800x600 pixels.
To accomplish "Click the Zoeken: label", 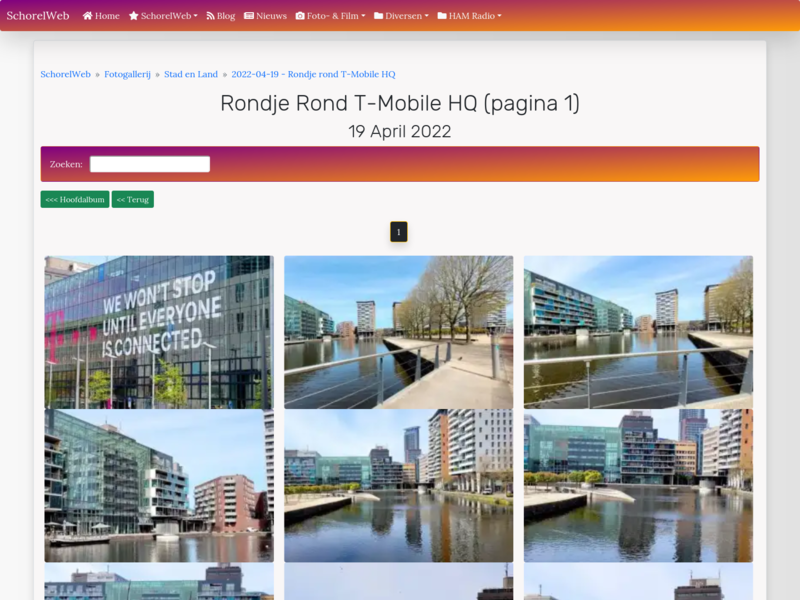I will (66, 164).
